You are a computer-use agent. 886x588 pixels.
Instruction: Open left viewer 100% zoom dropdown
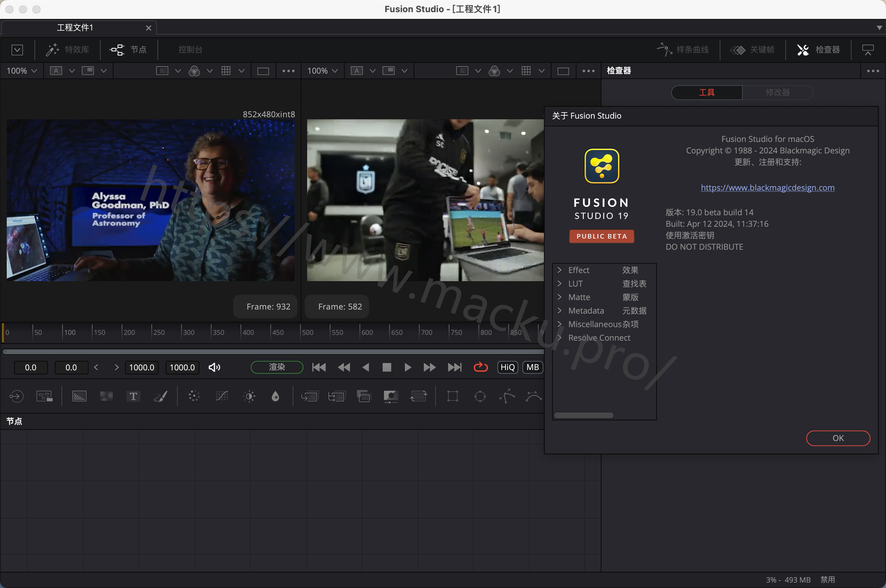[22, 71]
